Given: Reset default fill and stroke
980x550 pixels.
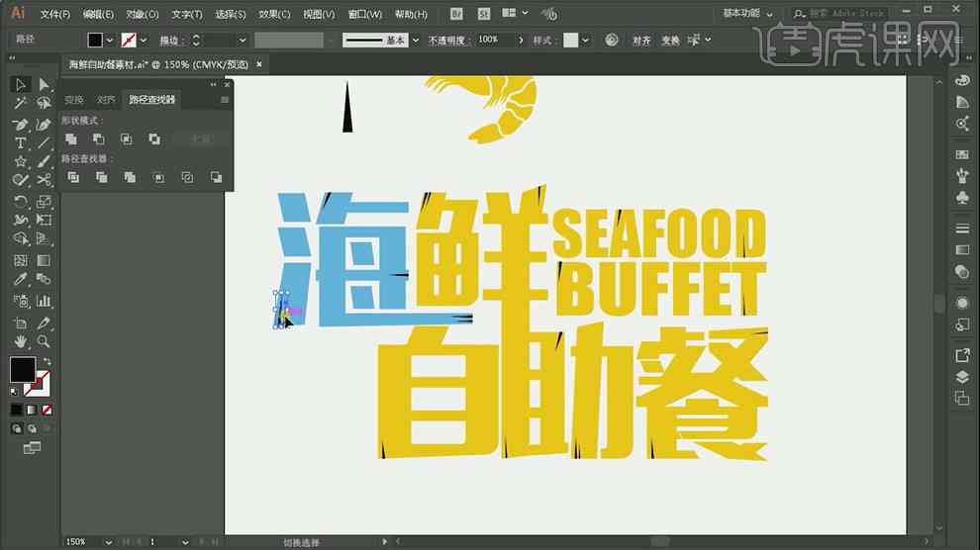Looking at the screenshot, I should 15,392.
